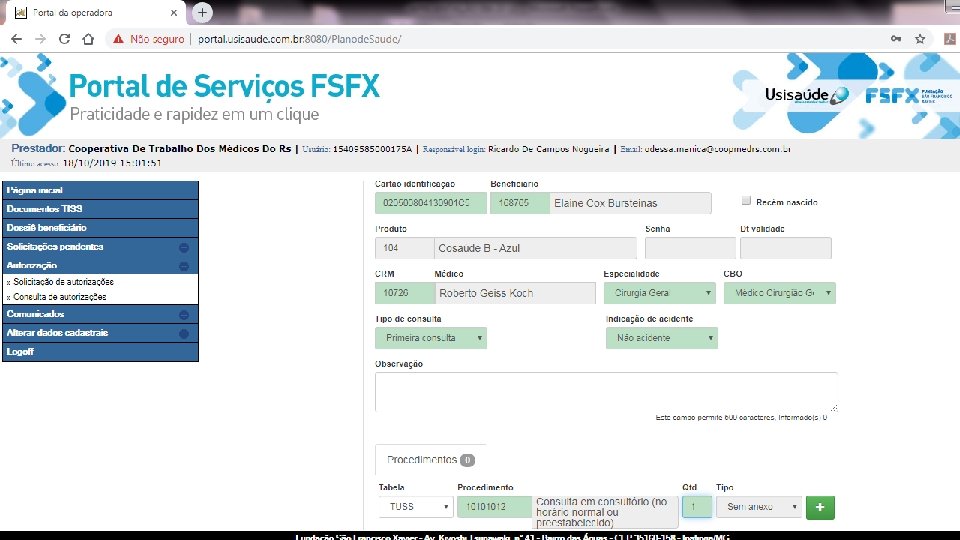Viewport: 960px width, 540px height.
Task: Click the Procedimento code field
Action: [494, 507]
